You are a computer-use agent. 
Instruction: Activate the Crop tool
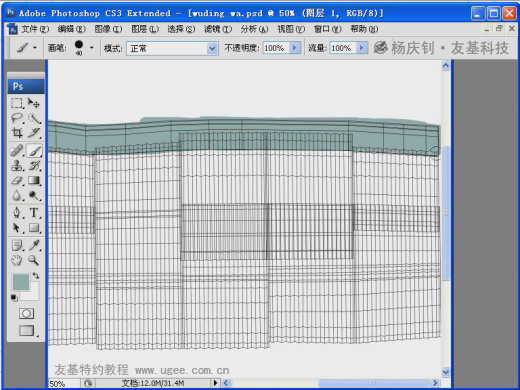tap(17, 133)
